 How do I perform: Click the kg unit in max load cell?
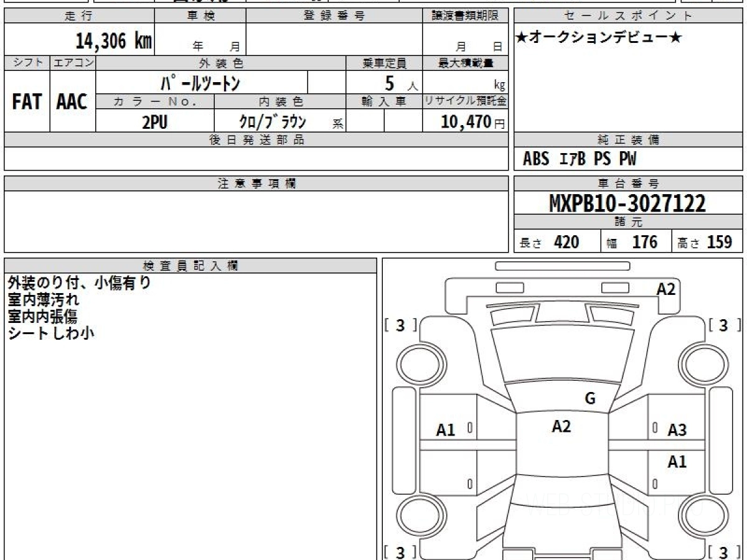[x=499, y=86]
